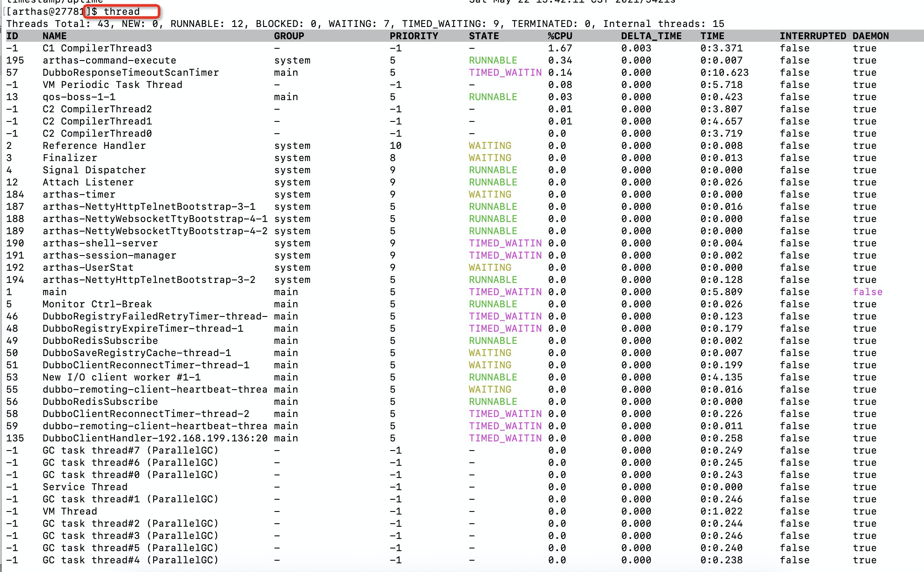Select 'GC task thread#3 (ParallelGC)' name
The height and width of the screenshot is (572, 924).
131,535
